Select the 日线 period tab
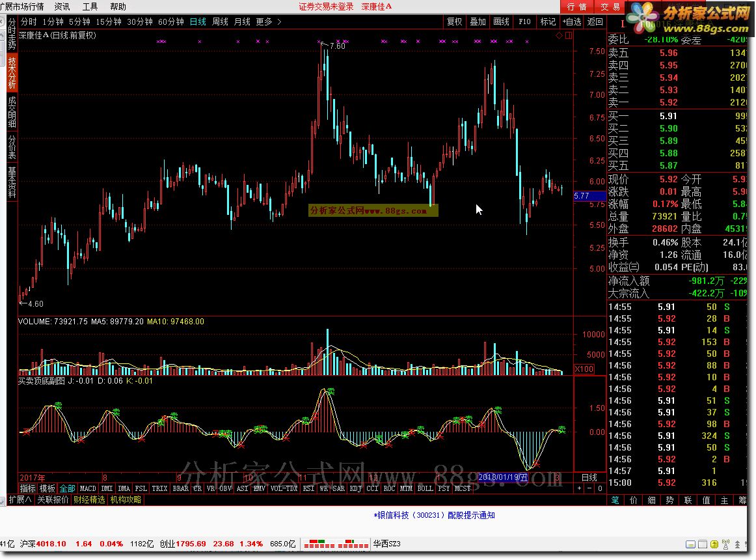Image resolution: width=756 pixels, height=560 pixels. coord(198,21)
